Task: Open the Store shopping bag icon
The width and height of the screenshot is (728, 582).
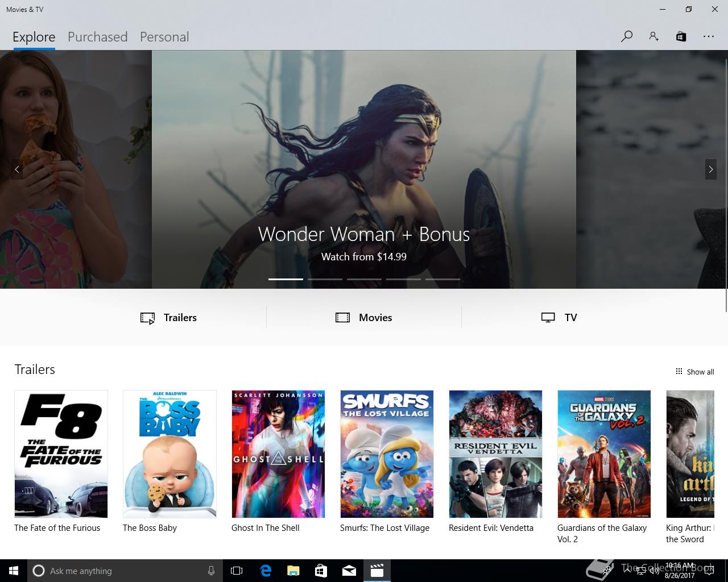Action: coord(681,36)
